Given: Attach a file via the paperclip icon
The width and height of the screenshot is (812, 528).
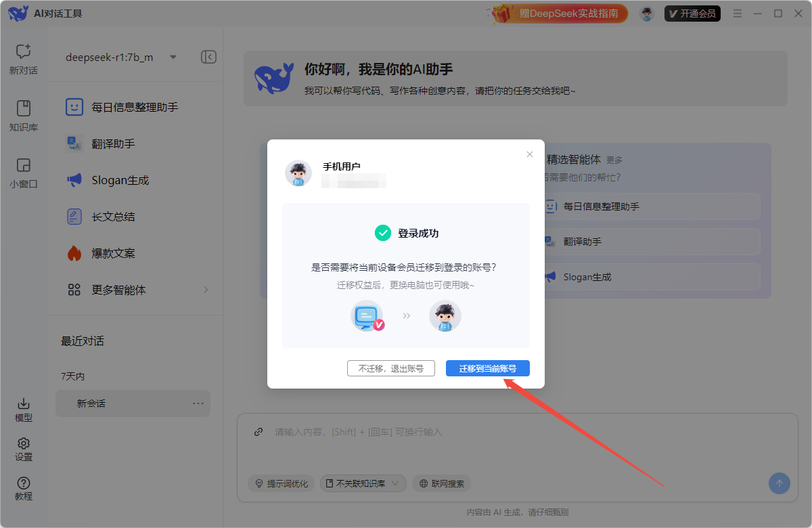Looking at the screenshot, I should coord(258,432).
